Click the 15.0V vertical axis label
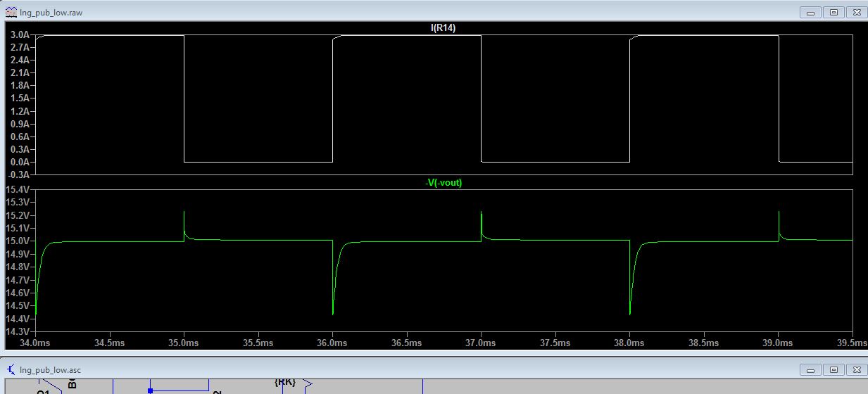 coord(17,241)
